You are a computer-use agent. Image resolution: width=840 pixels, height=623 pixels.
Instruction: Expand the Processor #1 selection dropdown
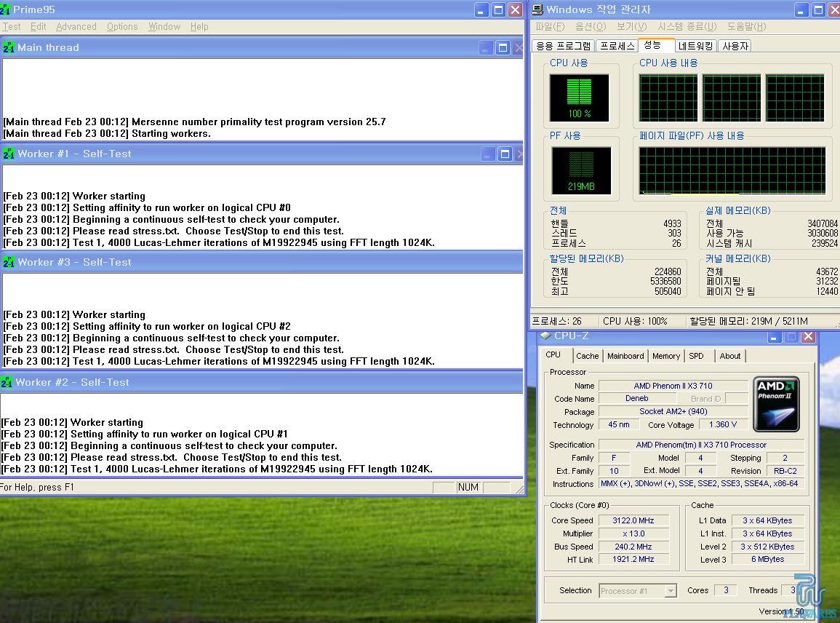click(x=670, y=591)
